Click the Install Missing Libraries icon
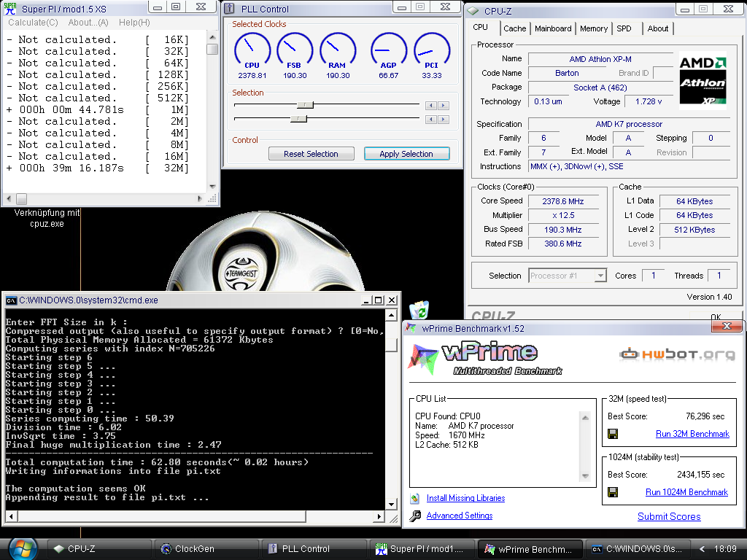The image size is (747, 560). [x=415, y=498]
